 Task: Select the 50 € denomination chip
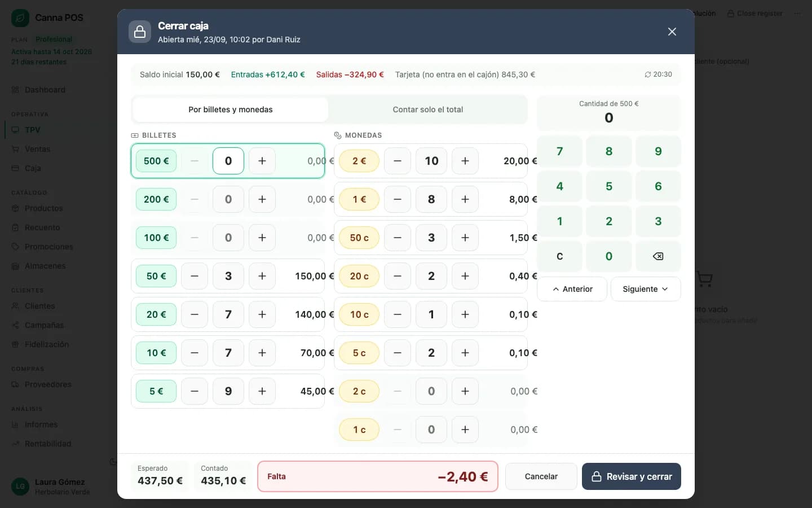156,276
